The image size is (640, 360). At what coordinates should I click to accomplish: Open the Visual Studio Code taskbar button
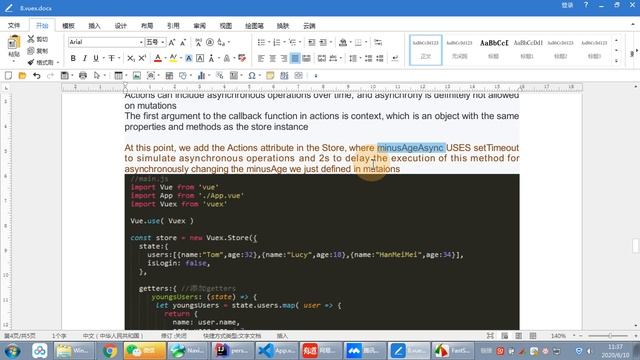pos(277,351)
